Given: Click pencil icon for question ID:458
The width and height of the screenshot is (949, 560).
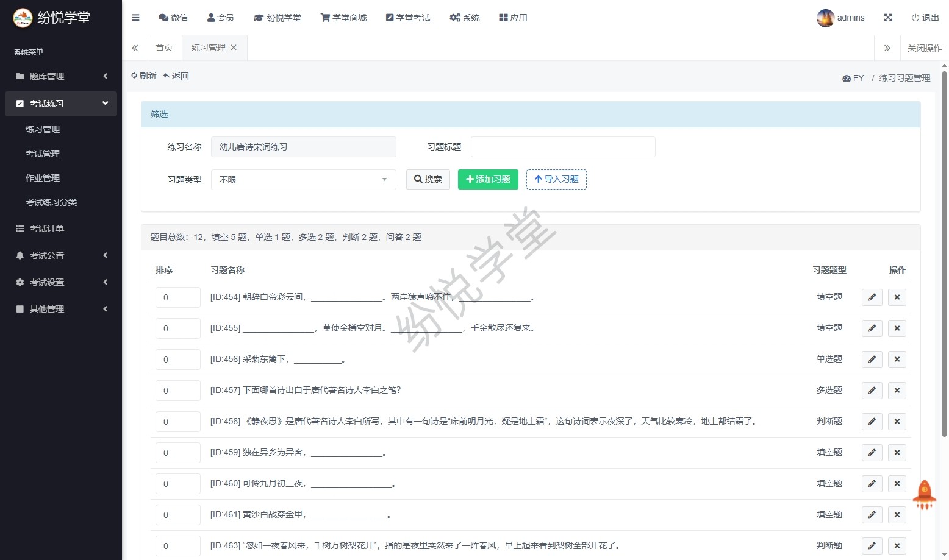Looking at the screenshot, I should click(x=872, y=422).
